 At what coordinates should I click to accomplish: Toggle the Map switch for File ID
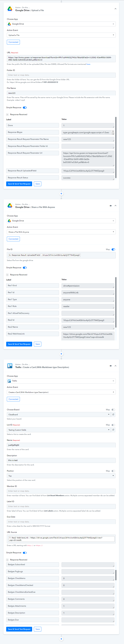[114, 250]
